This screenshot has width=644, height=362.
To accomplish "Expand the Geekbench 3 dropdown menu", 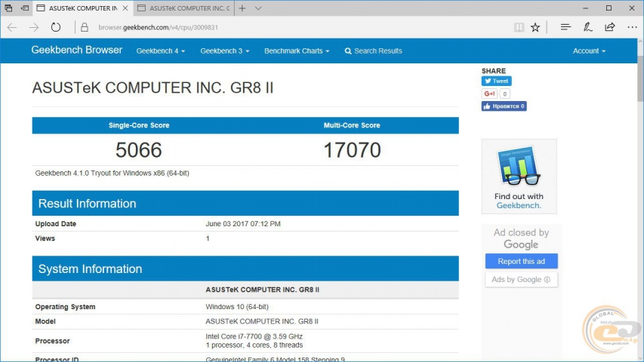I will 224,51.
